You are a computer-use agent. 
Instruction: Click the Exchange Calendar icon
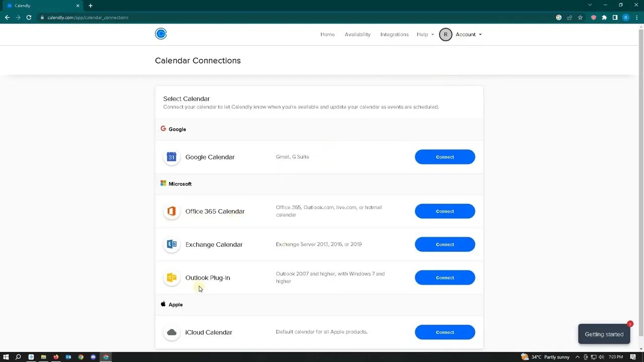point(172,244)
